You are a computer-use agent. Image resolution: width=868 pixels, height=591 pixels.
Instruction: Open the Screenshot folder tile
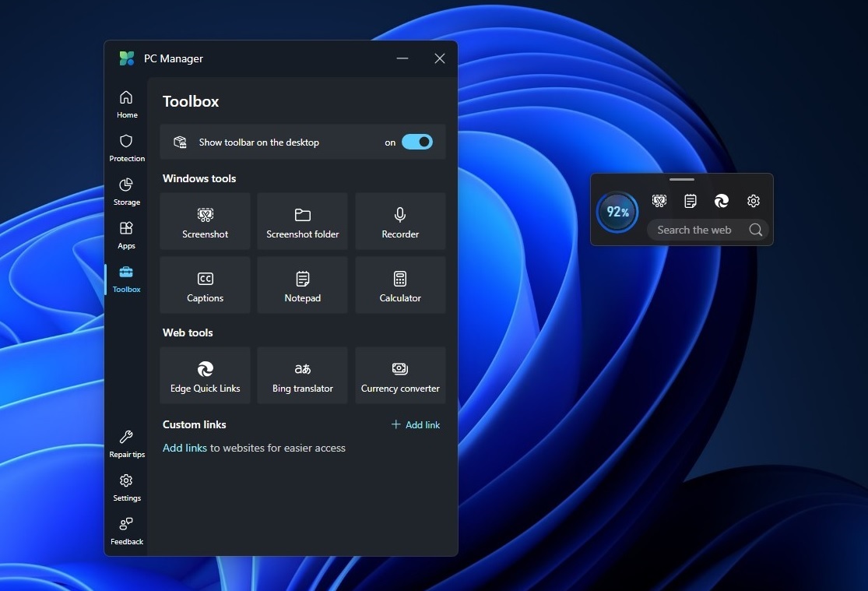302,222
